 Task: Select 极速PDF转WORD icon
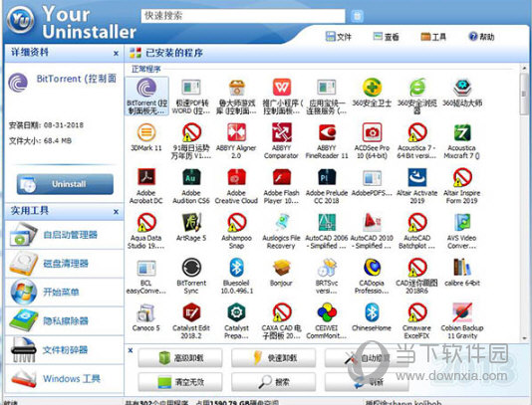pos(191,88)
